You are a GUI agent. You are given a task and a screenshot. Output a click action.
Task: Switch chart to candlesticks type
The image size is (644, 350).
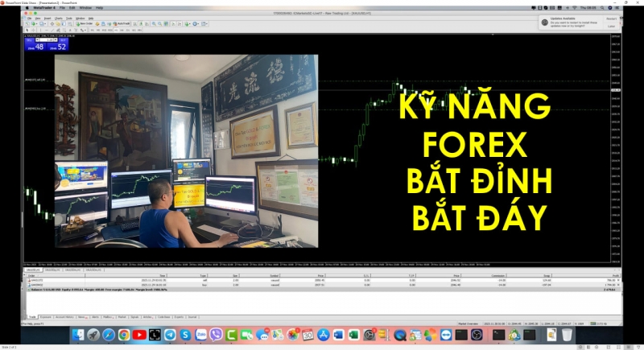[x=141, y=24]
